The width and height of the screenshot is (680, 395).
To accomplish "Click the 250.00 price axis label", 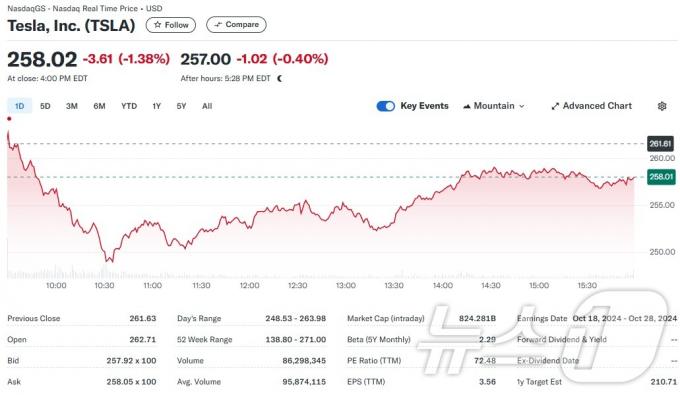I will [662, 252].
